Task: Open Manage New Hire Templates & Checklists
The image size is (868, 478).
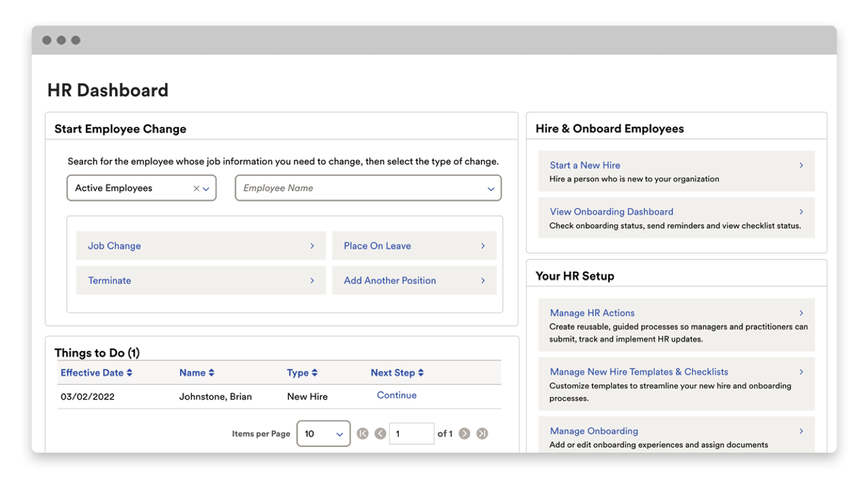Action: 639,372
